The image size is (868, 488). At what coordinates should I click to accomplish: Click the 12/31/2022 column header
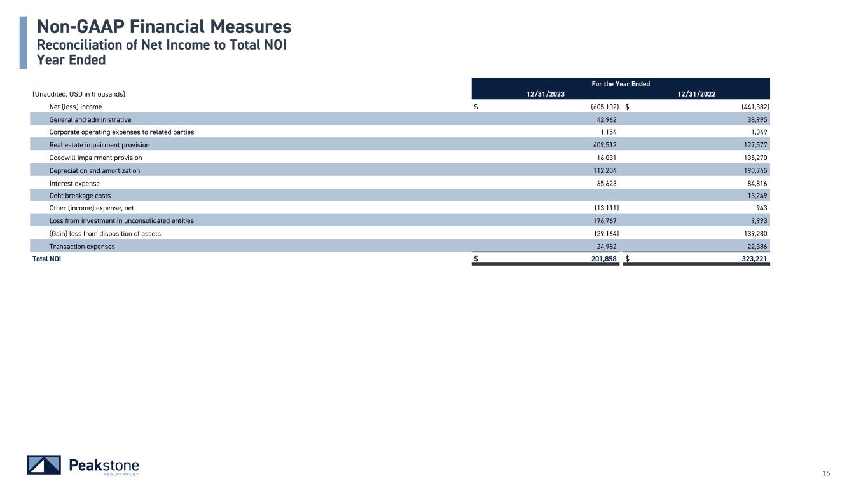697,94
